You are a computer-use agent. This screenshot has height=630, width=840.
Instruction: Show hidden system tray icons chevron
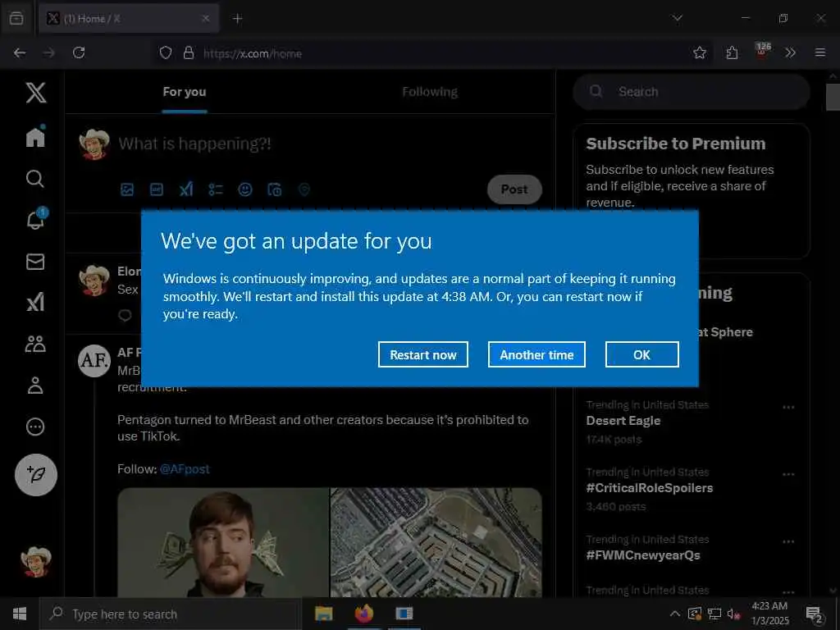point(675,614)
